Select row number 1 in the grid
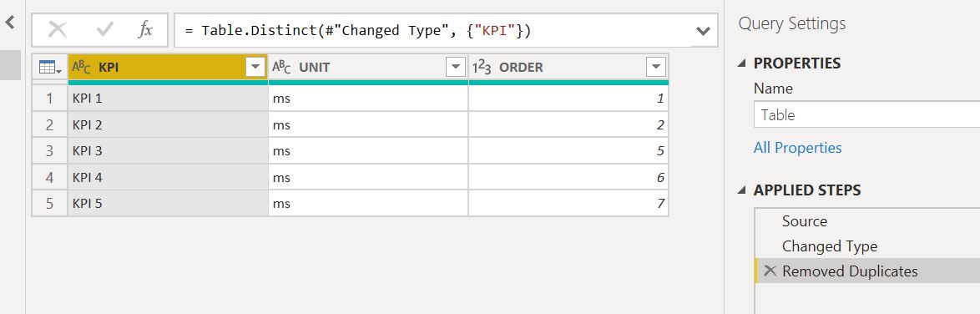This screenshot has height=314, width=980. [x=49, y=99]
